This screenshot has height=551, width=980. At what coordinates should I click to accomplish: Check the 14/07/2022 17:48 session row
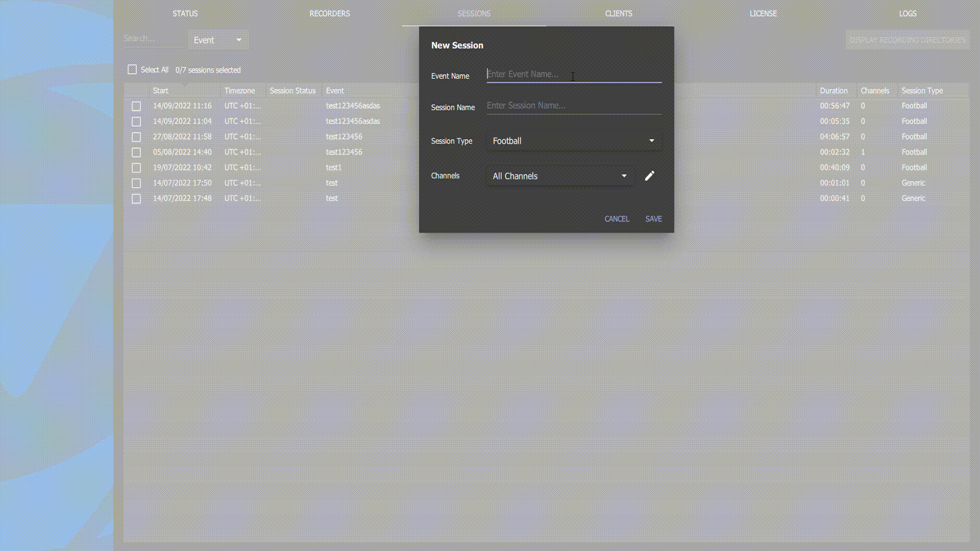pos(136,198)
